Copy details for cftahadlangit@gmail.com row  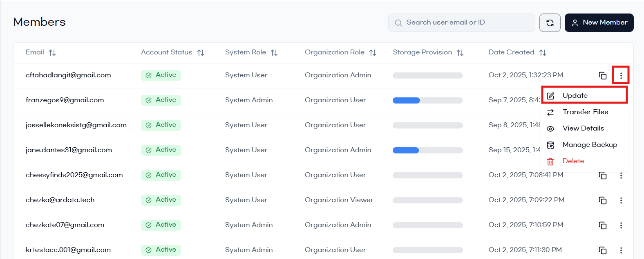[x=602, y=75]
